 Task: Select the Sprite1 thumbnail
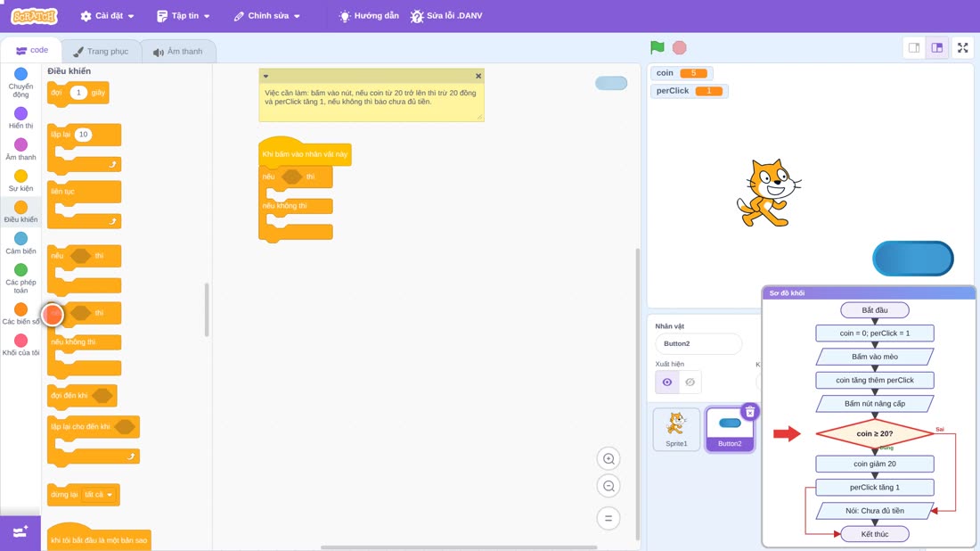click(676, 429)
